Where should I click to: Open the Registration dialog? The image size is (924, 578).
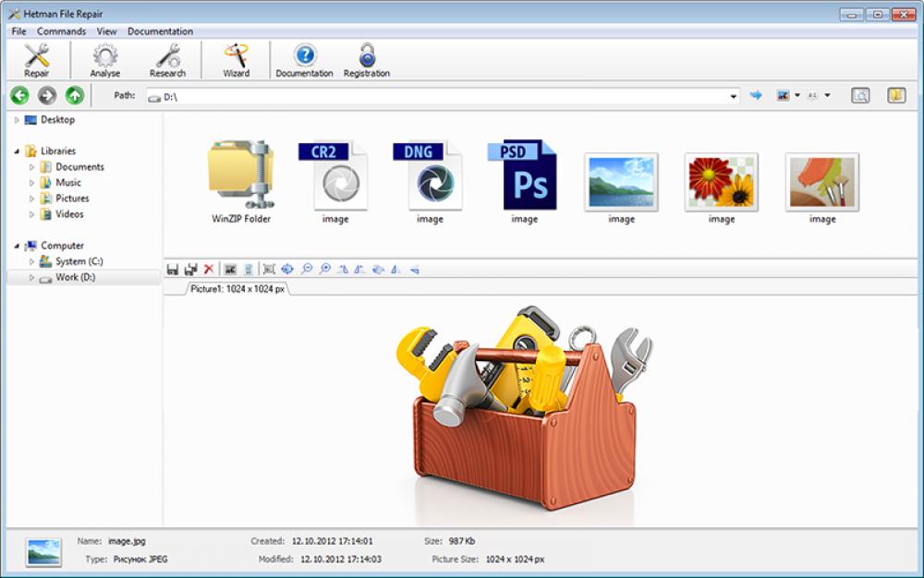[366, 58]
